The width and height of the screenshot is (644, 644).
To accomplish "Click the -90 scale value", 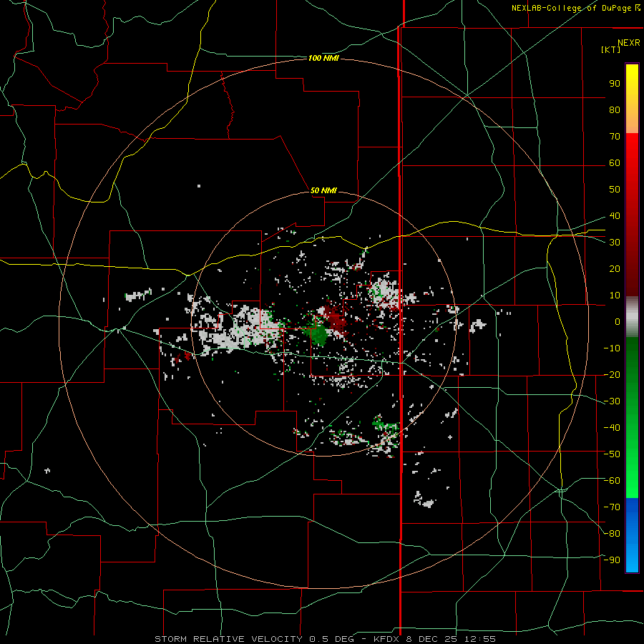I will pos(612,560).
